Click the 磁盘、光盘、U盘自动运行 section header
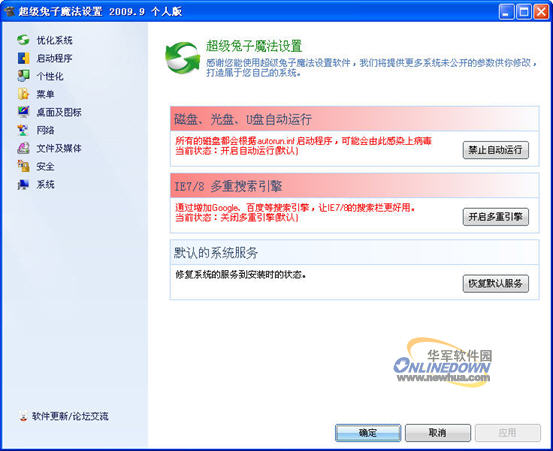This screenshot has height=451, width=553. (354, 119)
